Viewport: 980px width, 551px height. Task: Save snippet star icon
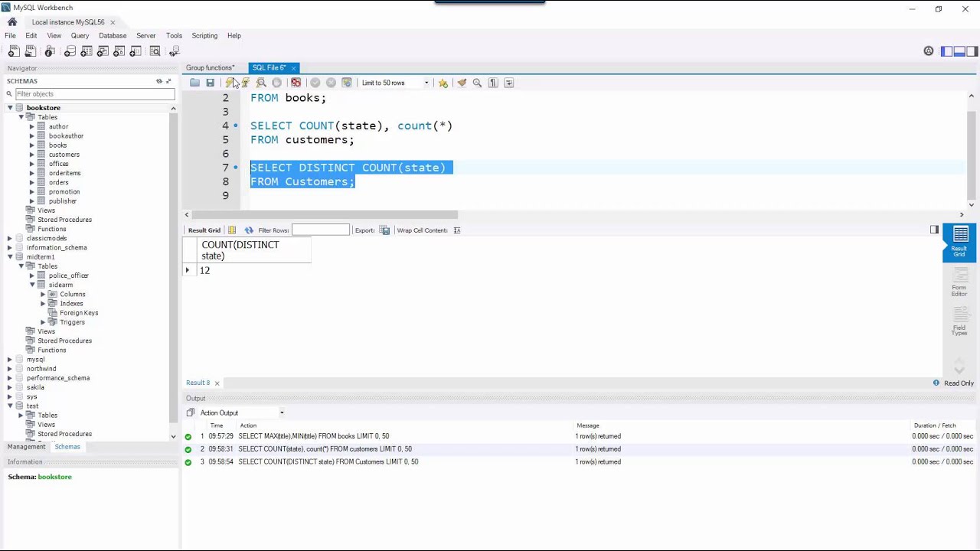tap(443, 83)
